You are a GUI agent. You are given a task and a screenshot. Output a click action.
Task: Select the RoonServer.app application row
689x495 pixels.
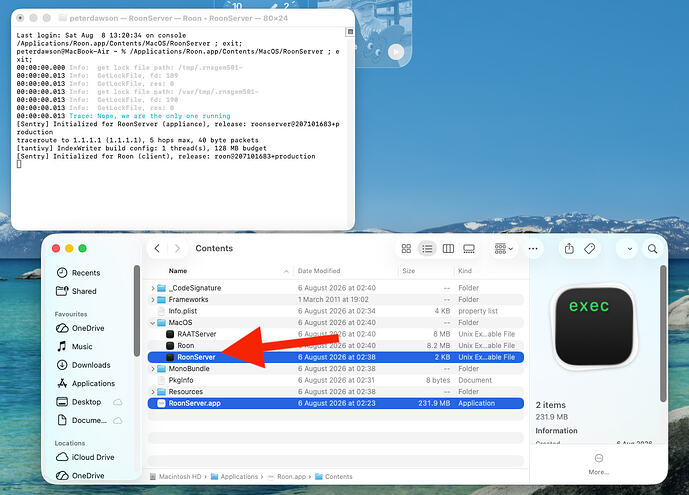point(336,403)
